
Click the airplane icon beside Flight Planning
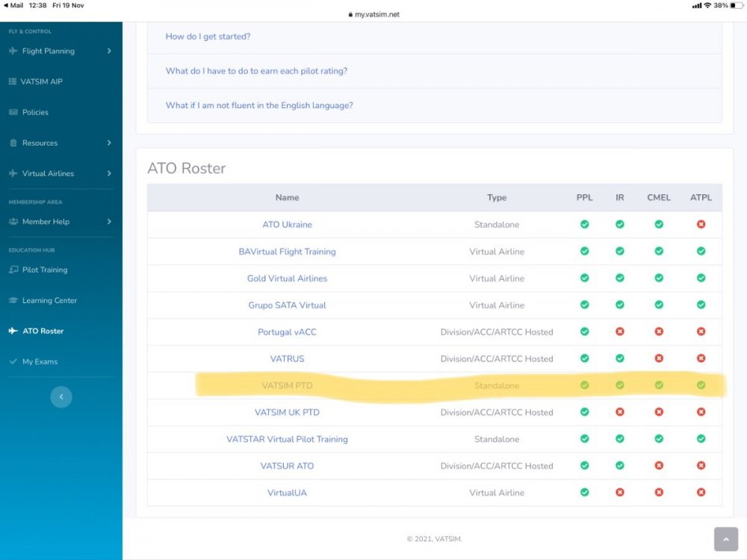coord(13,52)
